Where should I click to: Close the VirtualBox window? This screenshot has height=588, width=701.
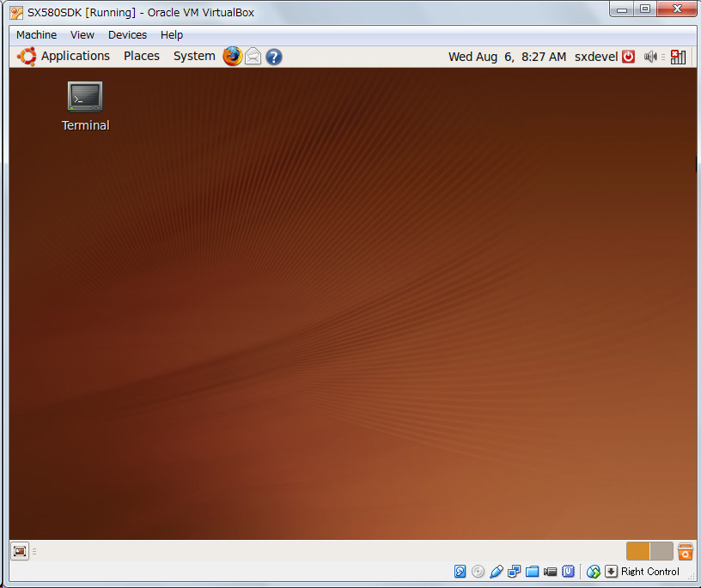[x=677, y=9]
